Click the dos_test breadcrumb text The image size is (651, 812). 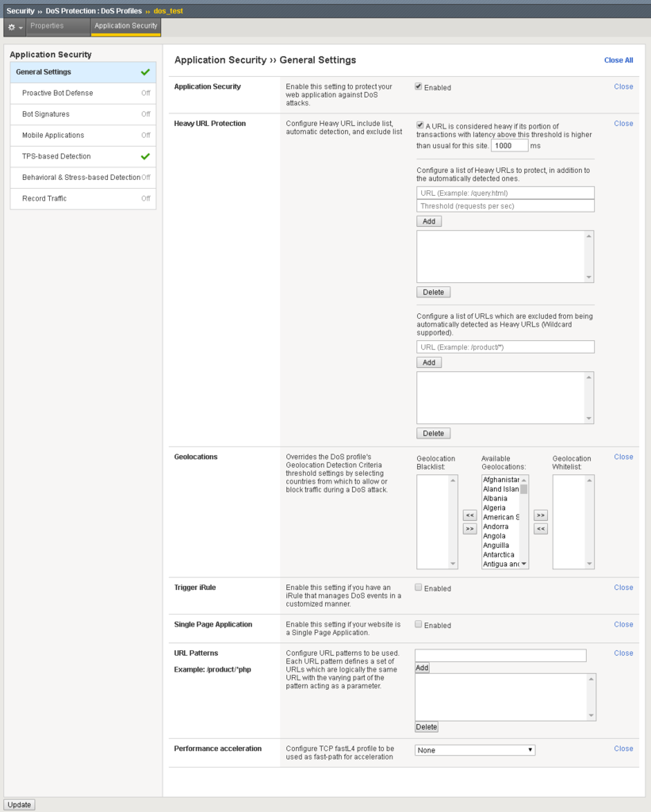tap(168, 11)
